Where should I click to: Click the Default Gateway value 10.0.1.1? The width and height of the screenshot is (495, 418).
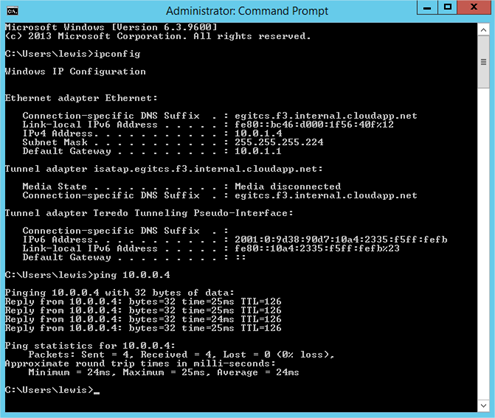click(258, 151)
